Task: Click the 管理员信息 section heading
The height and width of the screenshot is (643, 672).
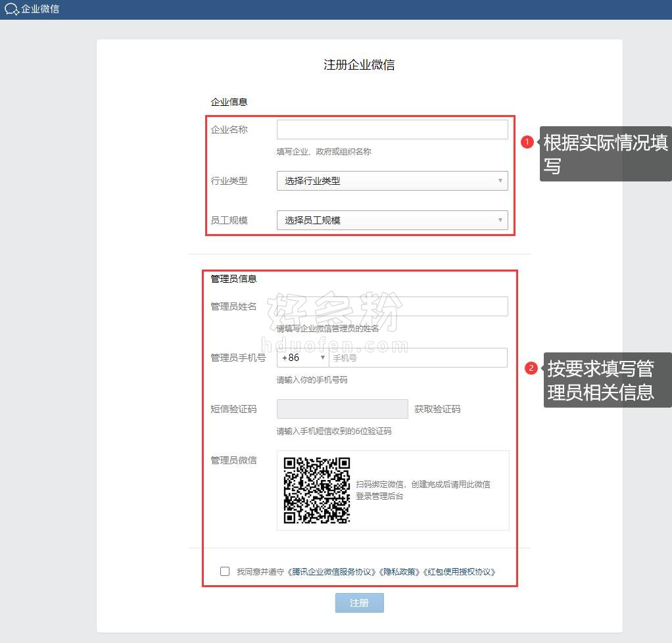Action: pos(233,279)
